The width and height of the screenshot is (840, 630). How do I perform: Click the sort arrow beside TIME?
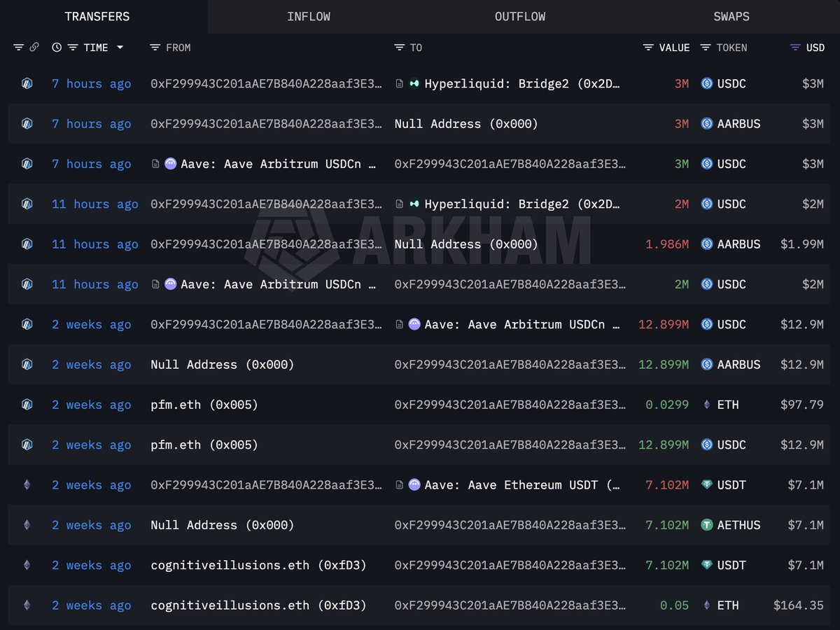pyautogui.click(x=120, y=48)
